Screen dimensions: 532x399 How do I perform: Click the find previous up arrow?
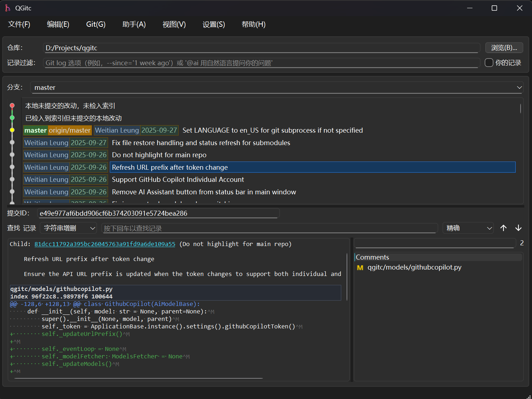click(x=503, y=228)
